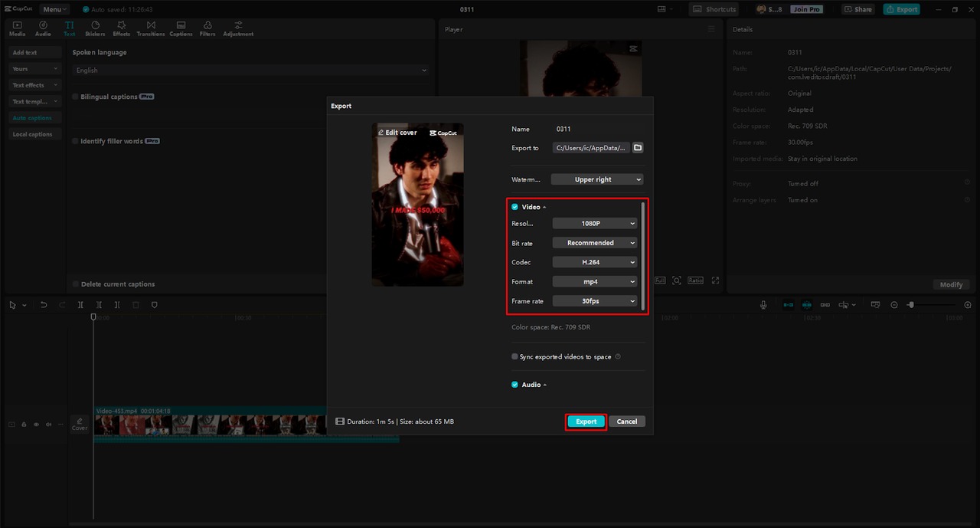Open the Stickers panel icon

95,29
